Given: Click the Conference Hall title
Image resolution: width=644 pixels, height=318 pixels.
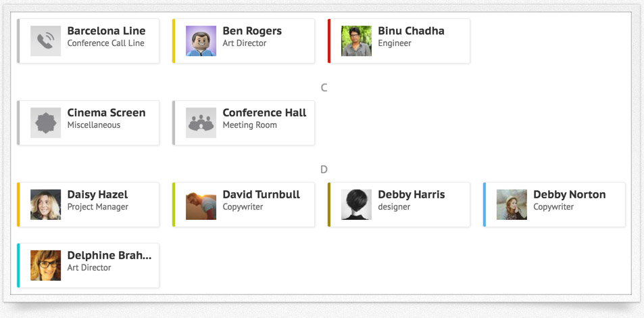Looking at the screenshot, I should point(264,113).
